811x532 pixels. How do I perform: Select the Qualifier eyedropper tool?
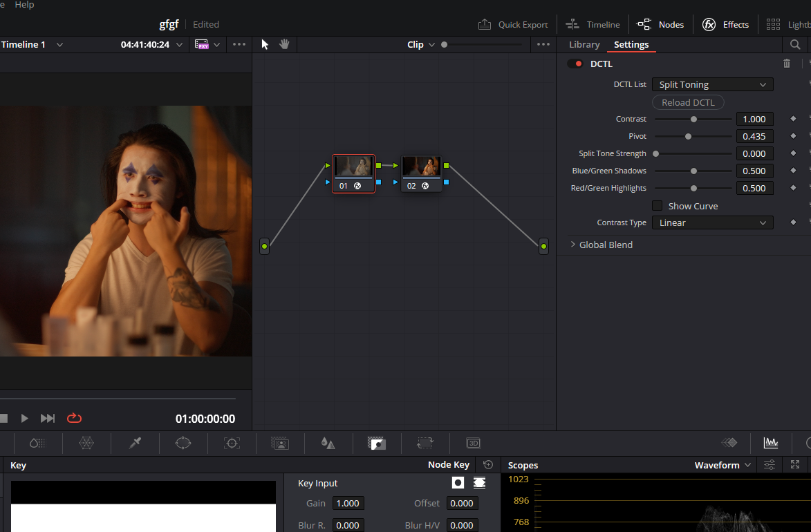pos(135,443)
